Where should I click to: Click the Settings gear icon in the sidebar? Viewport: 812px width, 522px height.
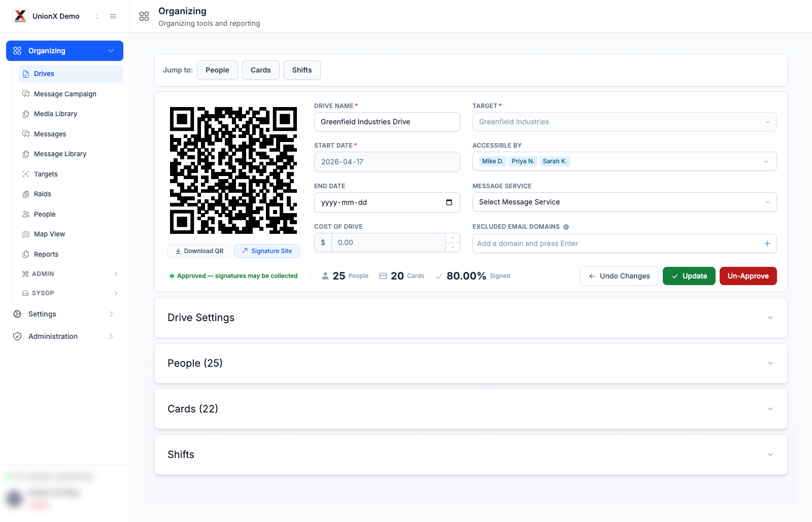tap(17, 314)
